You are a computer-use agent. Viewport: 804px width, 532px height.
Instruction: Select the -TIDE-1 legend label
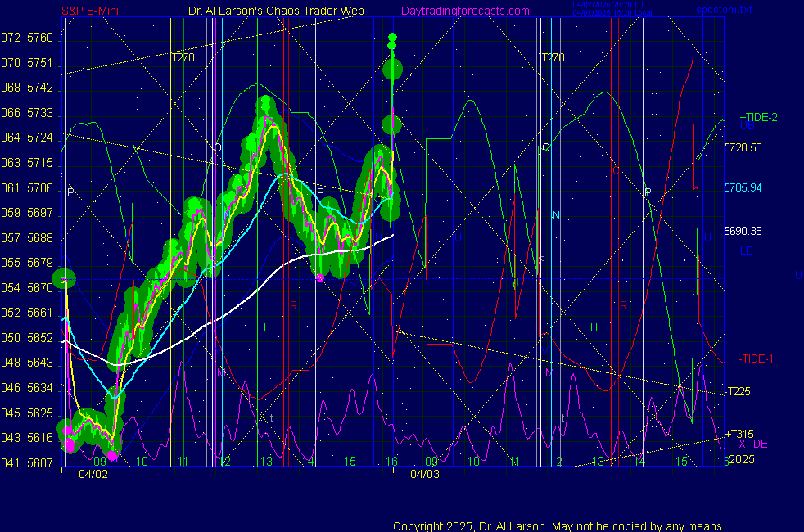756,358
